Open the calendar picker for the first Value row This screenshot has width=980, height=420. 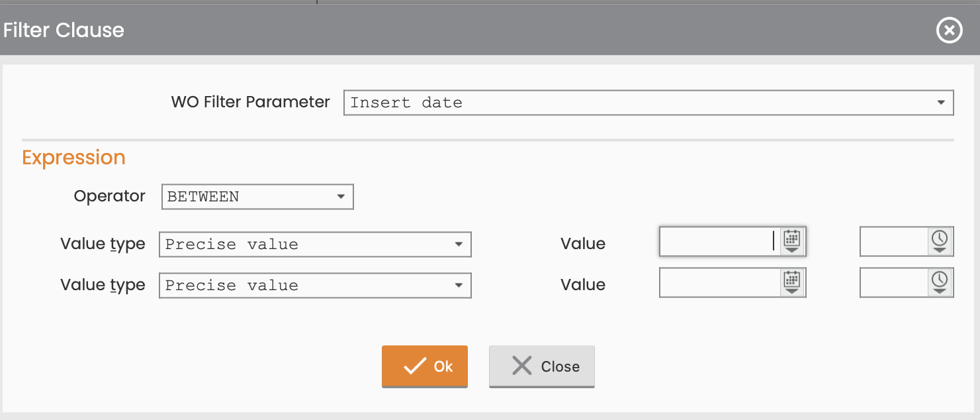tap(792, 242)
